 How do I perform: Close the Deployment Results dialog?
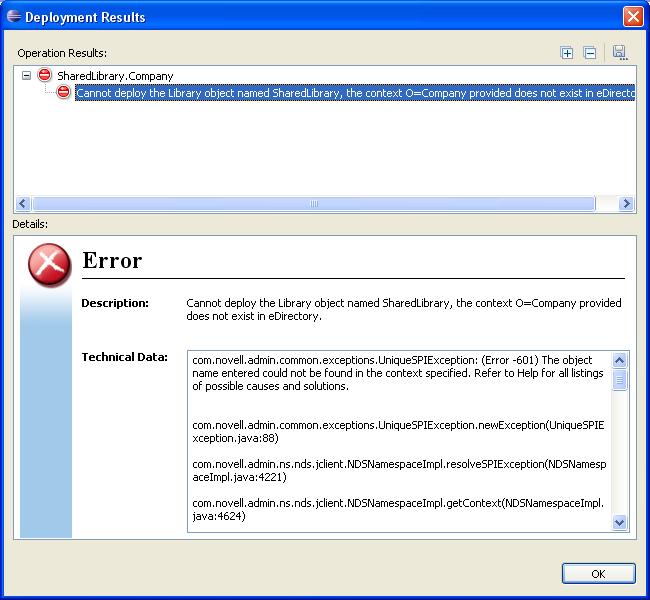pos(633,17)
